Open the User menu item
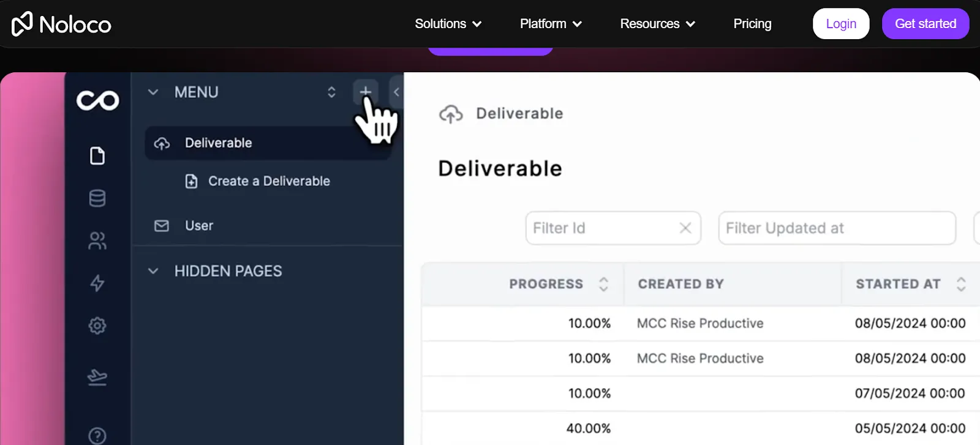 [198, 225]
